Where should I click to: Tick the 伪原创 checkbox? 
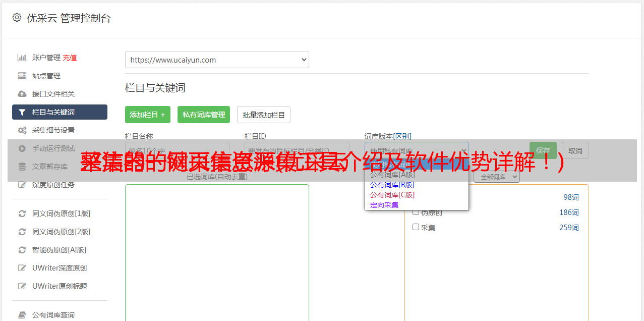point(416,212)
